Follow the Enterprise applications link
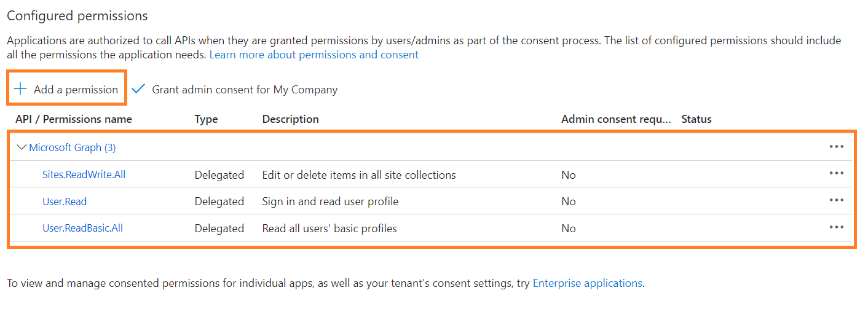This screenshot has height=309, width=868. pos(587,283)
